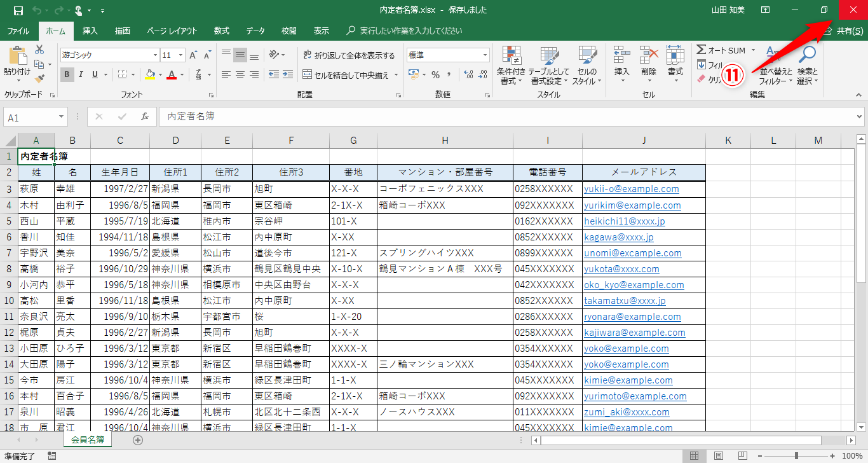Toggle middle vertical alignment
This screenshot has width=868, height=463.
[240, 55]
